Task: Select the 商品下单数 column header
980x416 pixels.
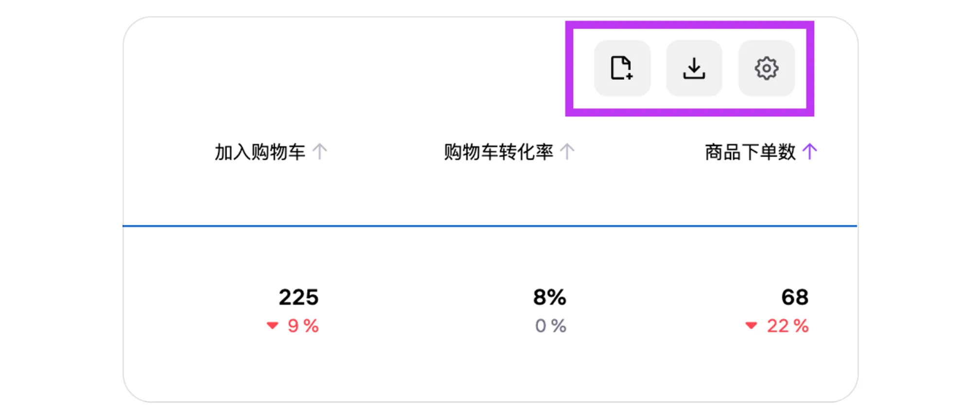Action: click(x=750, y=152)
